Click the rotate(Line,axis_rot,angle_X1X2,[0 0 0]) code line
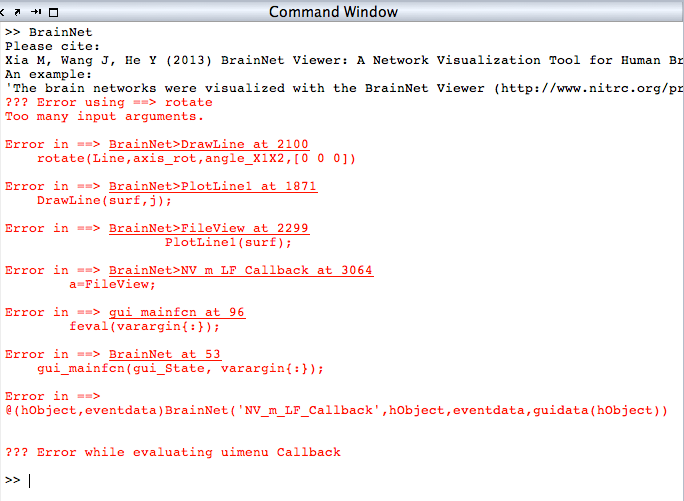 [x=196, y=158]
